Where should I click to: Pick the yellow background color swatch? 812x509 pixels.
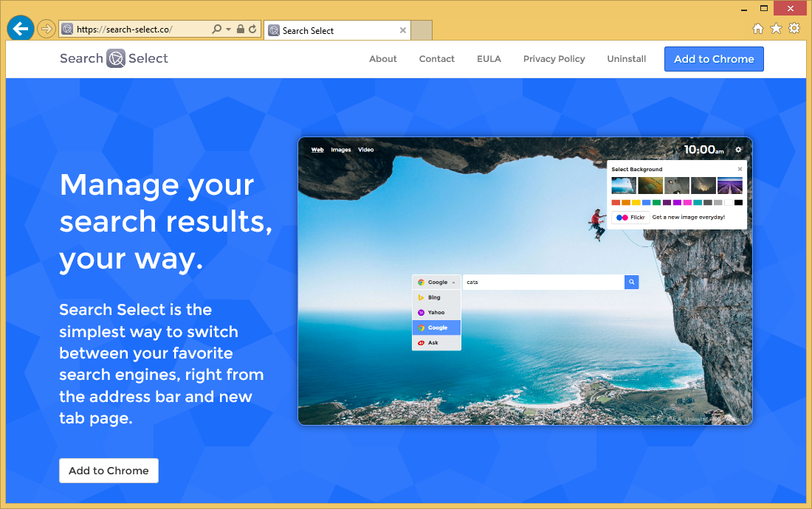click(636, 203)
